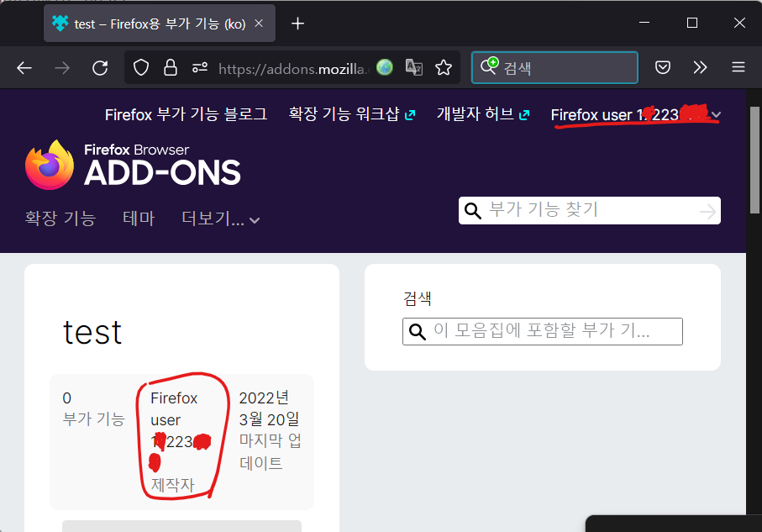Focus the 부가 기능 찾기 search field
Image resolution: width=762 pixels, height=532 pixels.
coord(589,211)
